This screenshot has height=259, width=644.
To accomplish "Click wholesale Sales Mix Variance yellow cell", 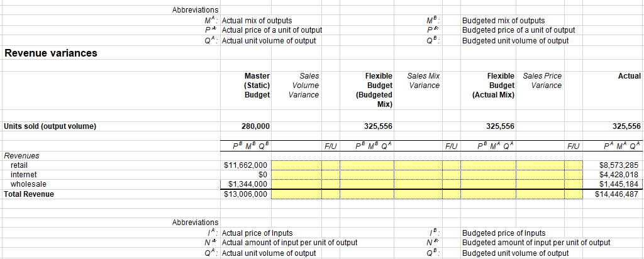I will 418,184.
